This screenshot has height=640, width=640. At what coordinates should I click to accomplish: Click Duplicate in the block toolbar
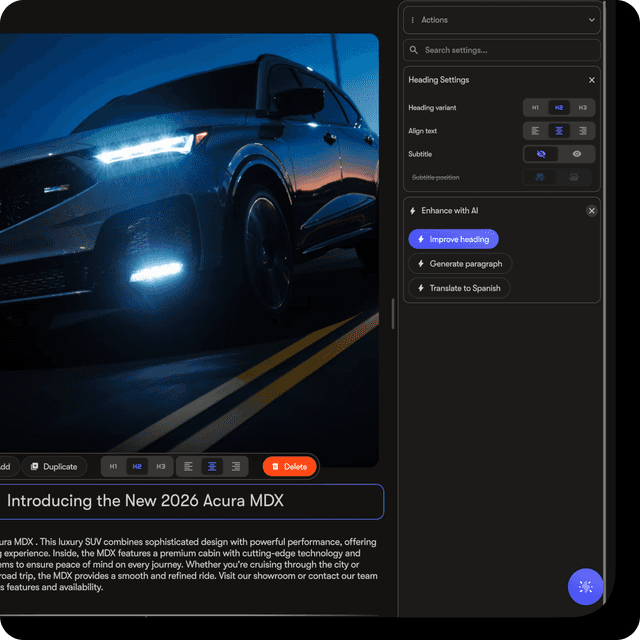pos(54,467)
